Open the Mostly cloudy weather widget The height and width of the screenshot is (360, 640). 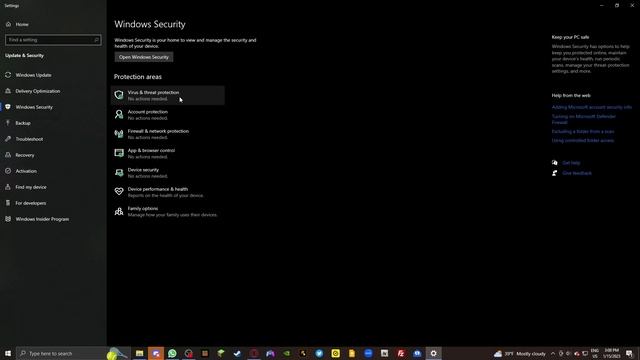click(519, 353)
